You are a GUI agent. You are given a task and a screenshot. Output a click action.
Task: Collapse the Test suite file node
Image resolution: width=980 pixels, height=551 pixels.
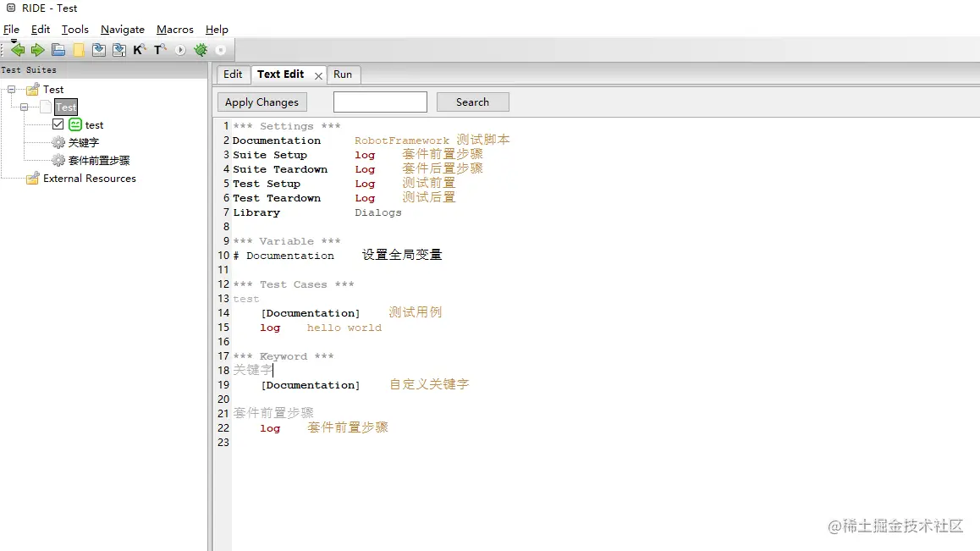pyautogui.click(x=24, y=107)
